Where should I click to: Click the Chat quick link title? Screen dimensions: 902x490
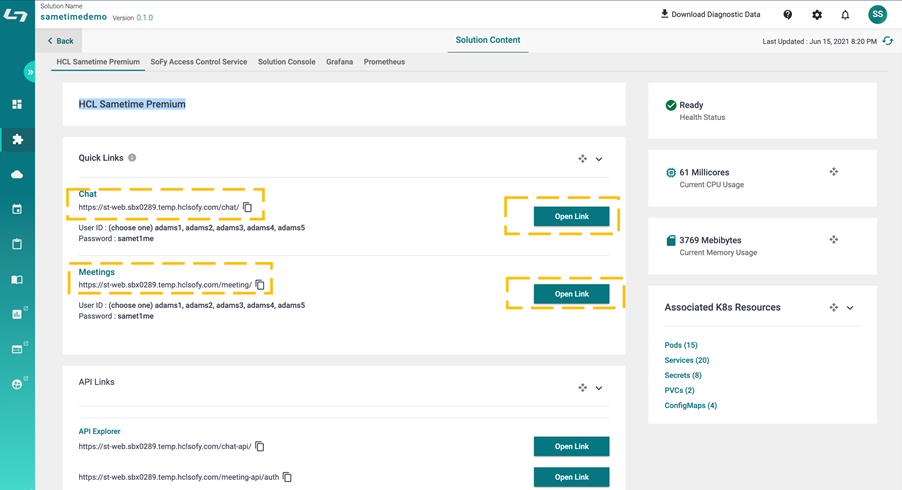(x=87, y=194)
